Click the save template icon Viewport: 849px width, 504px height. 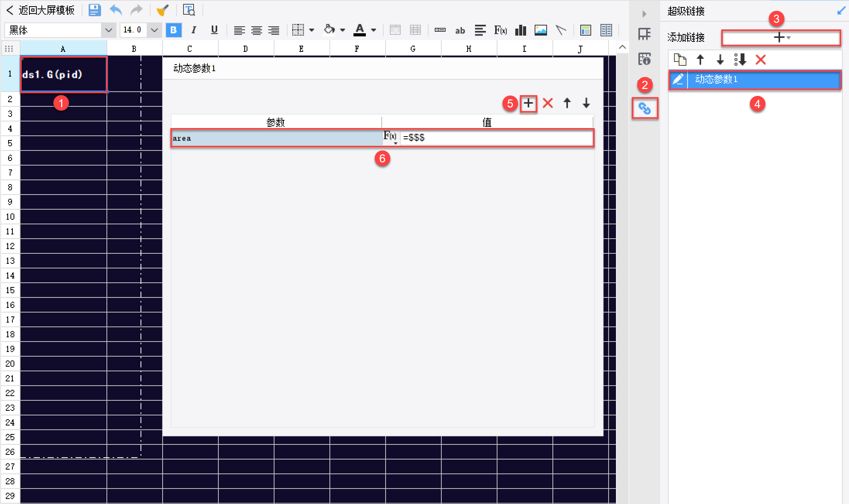click(x=94, y=10)
